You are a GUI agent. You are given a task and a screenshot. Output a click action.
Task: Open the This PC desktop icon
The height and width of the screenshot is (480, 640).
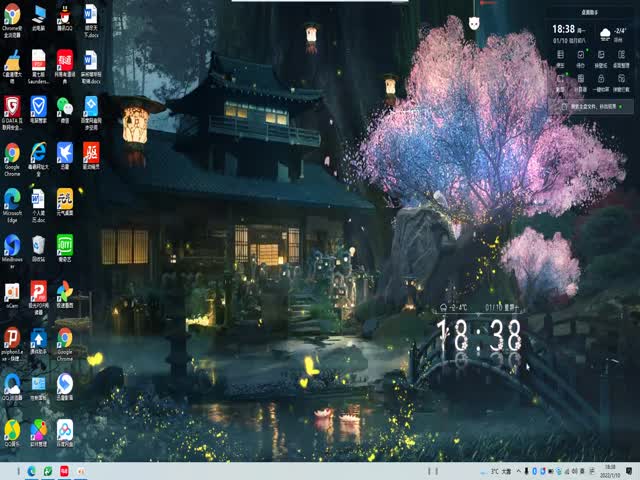[38, 17]
